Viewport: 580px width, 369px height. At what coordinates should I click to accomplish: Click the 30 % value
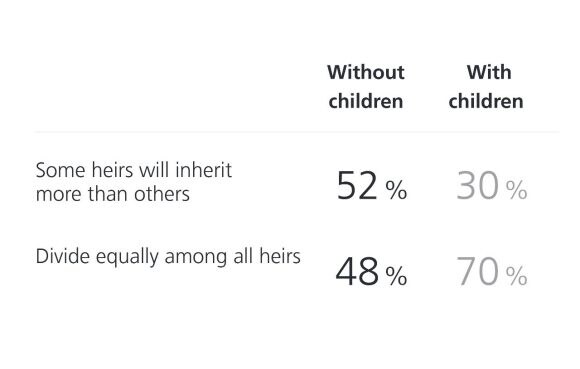click(x=492, y=186)
